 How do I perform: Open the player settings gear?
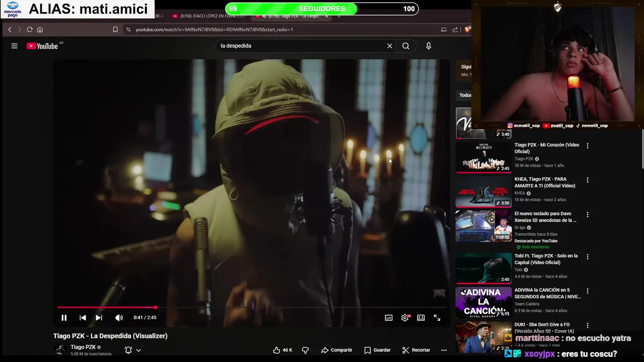405,318
